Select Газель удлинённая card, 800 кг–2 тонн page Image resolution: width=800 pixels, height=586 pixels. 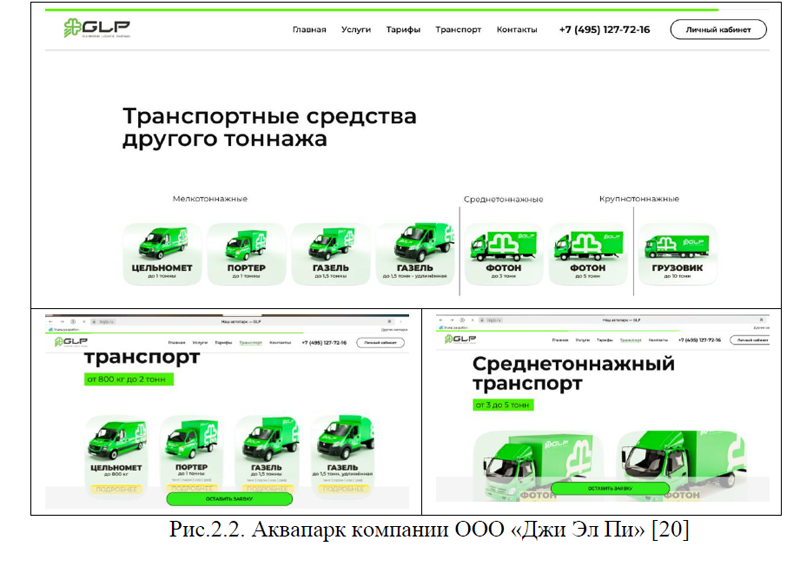click(342, 455)
